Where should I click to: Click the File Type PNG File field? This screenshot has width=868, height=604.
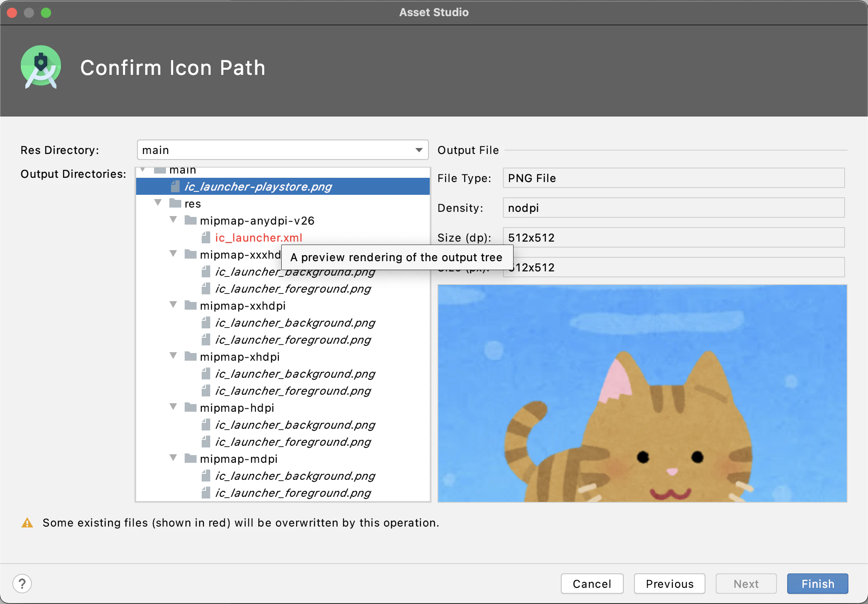(x=674, y=178)
